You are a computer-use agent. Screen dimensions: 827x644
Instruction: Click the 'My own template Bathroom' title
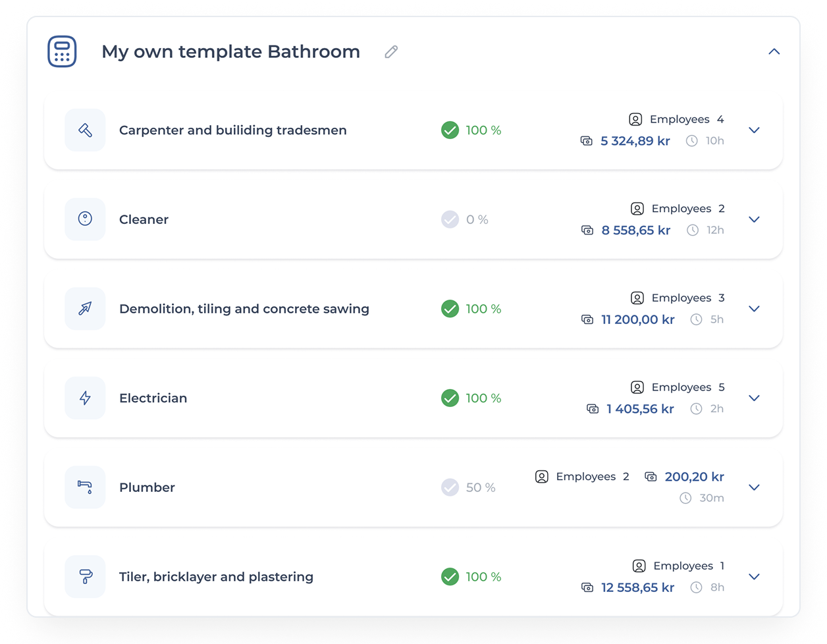(230, 51)
